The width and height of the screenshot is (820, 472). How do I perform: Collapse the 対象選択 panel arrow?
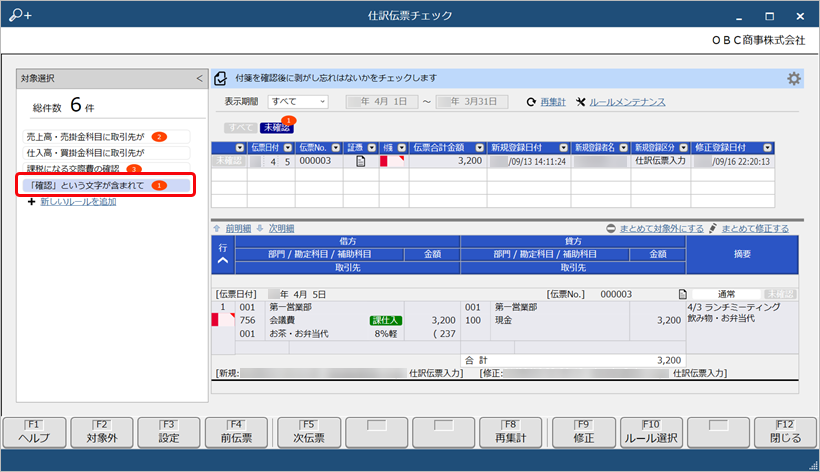pyautogui.click(x=199, y=78)
